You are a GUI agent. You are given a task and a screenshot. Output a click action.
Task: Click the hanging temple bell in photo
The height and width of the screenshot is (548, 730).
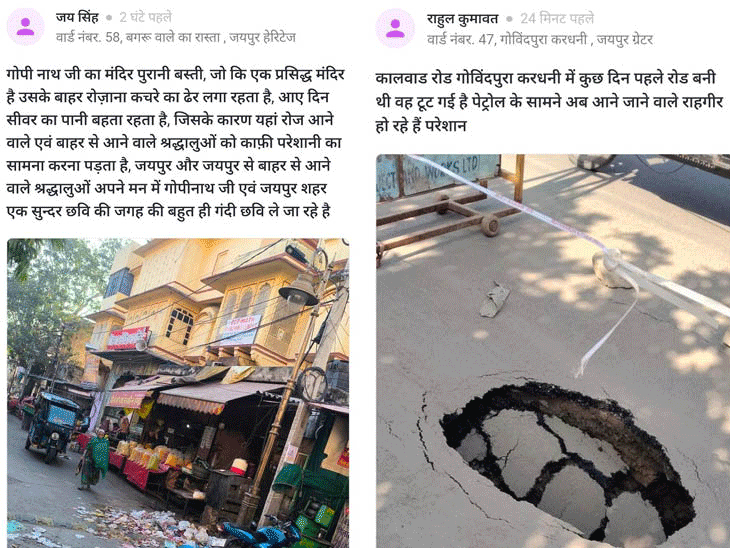299,290
